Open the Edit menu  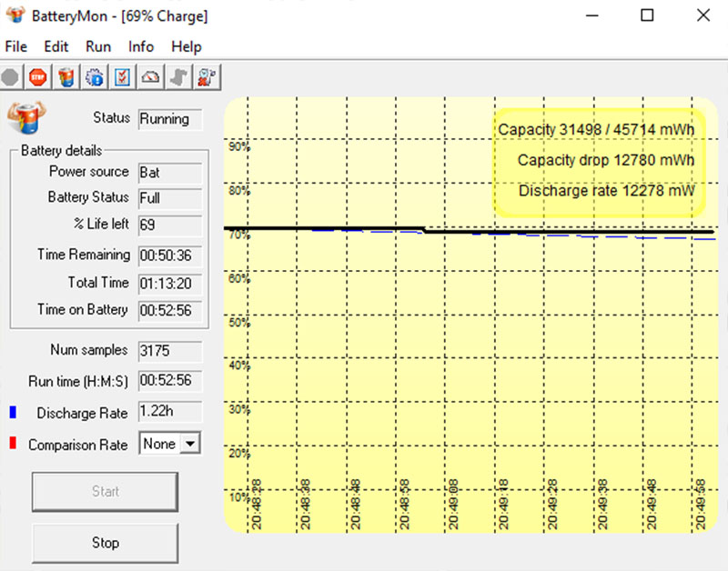tap(56, 47)
